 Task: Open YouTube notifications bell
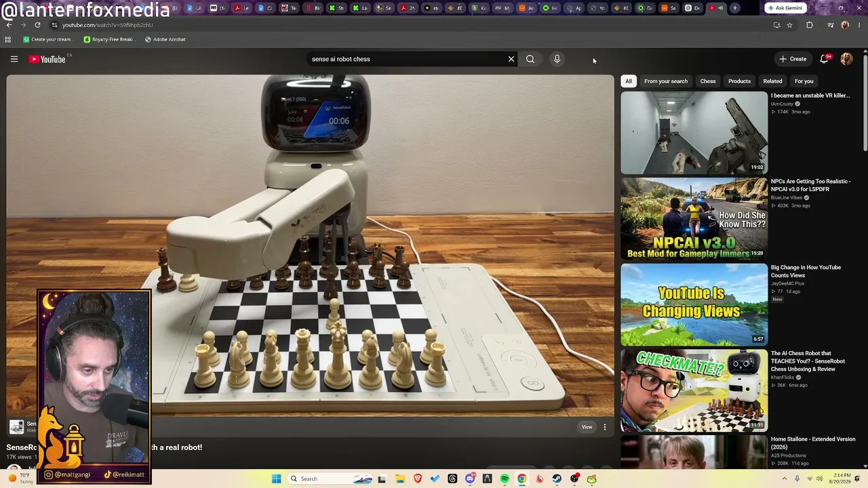(825, 59)
